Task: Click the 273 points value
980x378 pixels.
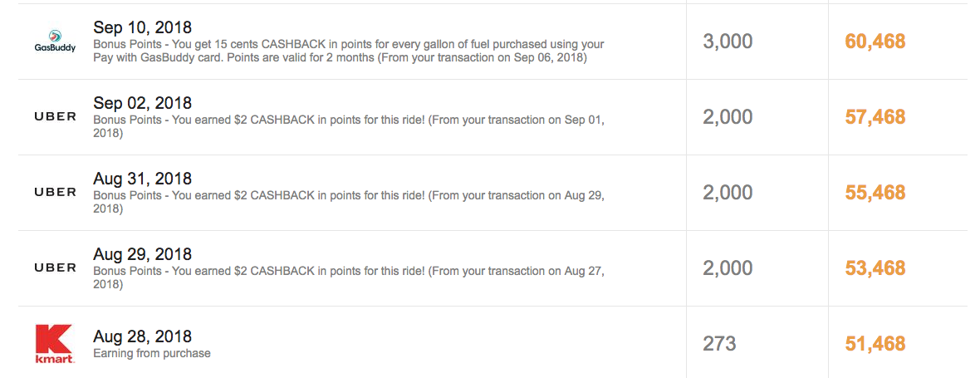Action: [719, 344]
